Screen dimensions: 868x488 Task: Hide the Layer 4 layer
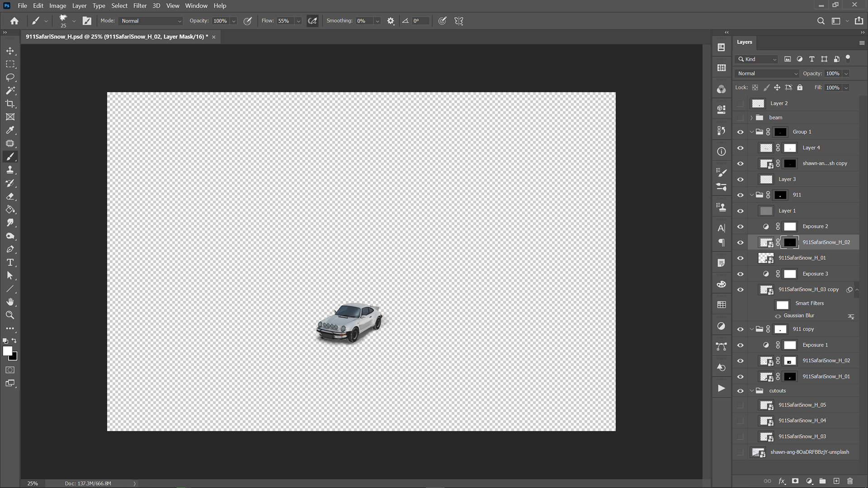coord(740,148)
